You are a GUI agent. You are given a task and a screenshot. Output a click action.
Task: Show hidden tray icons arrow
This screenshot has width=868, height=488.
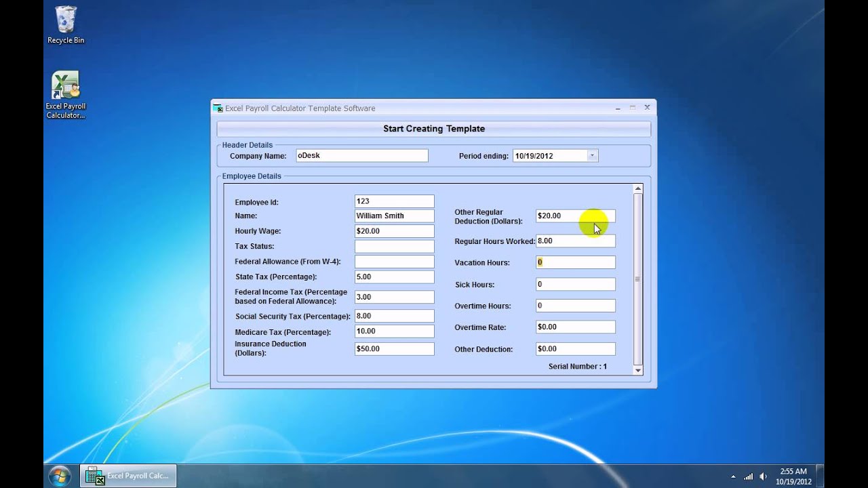(x=733, y=476)
